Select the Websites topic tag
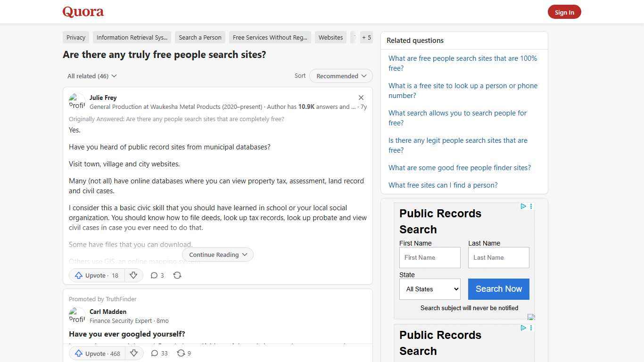Viewport: 644px width, 362px height. click(330, 37)
